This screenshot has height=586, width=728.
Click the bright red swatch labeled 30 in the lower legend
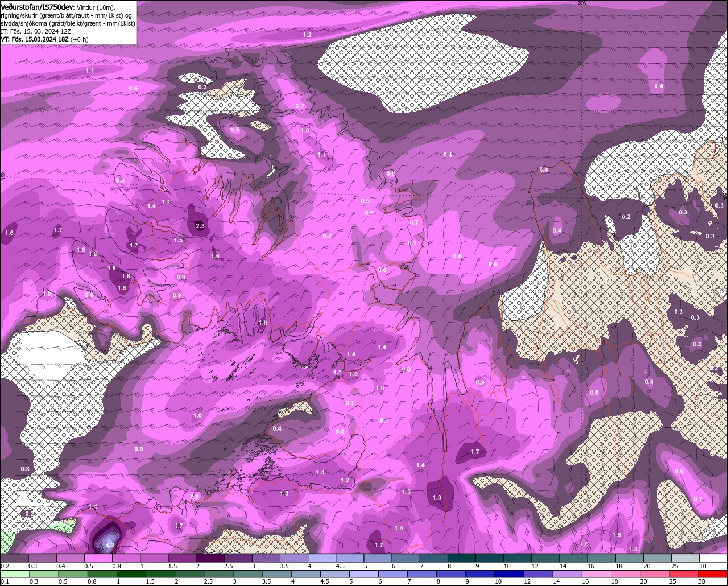(713, 574)
